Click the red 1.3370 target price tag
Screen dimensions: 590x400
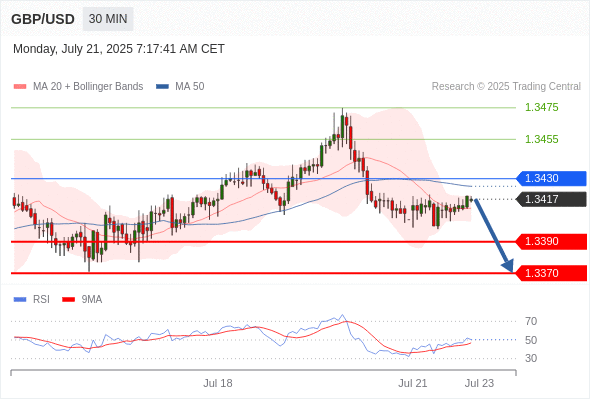(551, 273)
